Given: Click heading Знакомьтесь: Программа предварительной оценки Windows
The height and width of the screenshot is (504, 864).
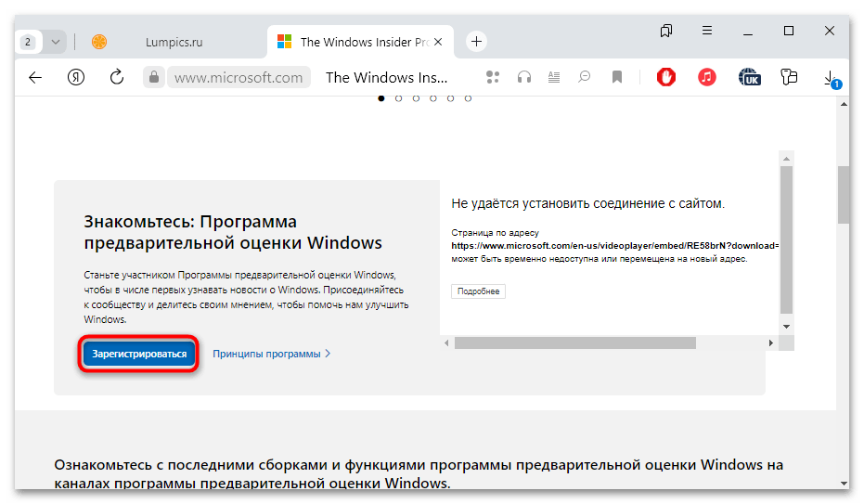Looking at the screenshot, I should coord(233,232).
